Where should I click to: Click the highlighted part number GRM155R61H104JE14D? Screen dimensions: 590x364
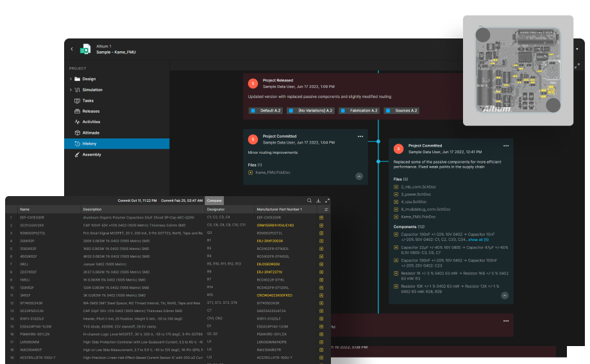[x=275, y=226]
